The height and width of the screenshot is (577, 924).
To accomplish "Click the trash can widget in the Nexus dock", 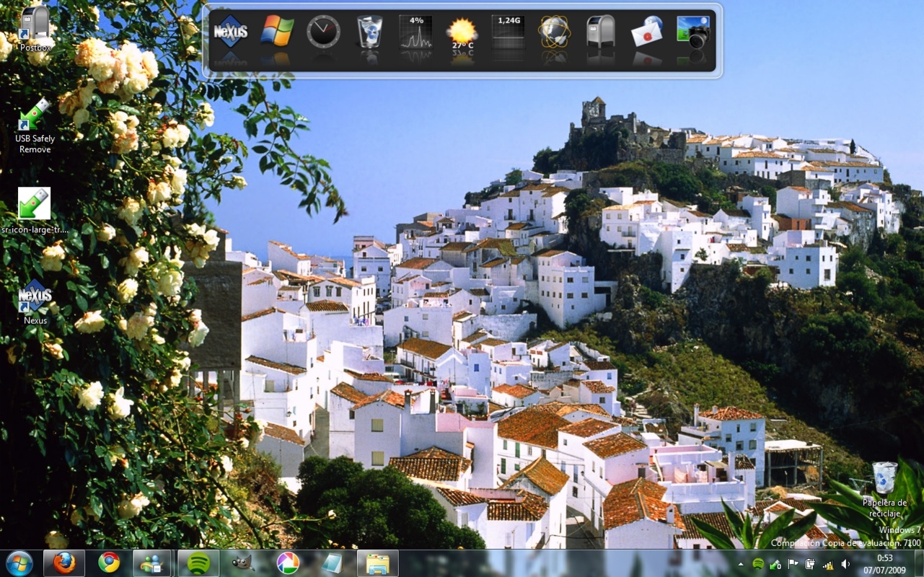I will coord(369,34).
